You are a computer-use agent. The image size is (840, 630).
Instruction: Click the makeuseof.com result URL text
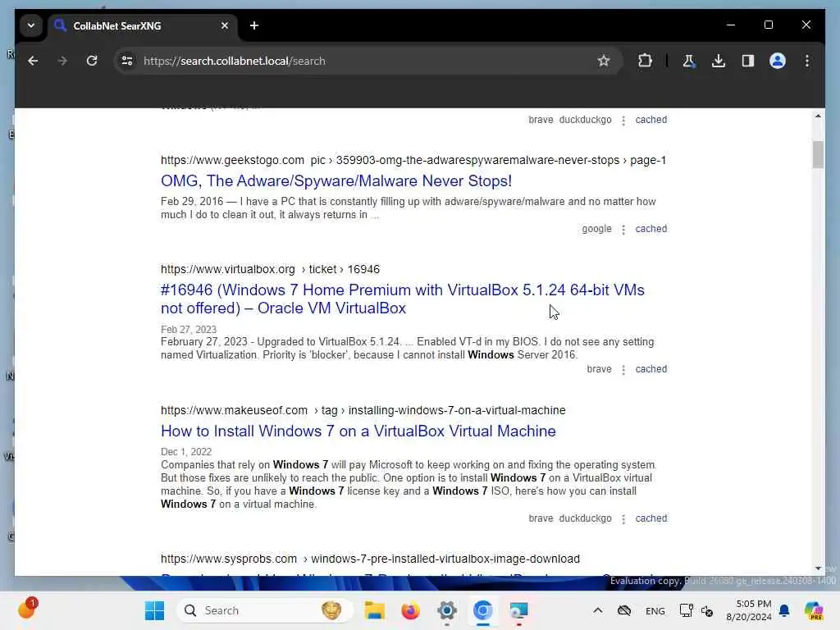click(363, 410)
